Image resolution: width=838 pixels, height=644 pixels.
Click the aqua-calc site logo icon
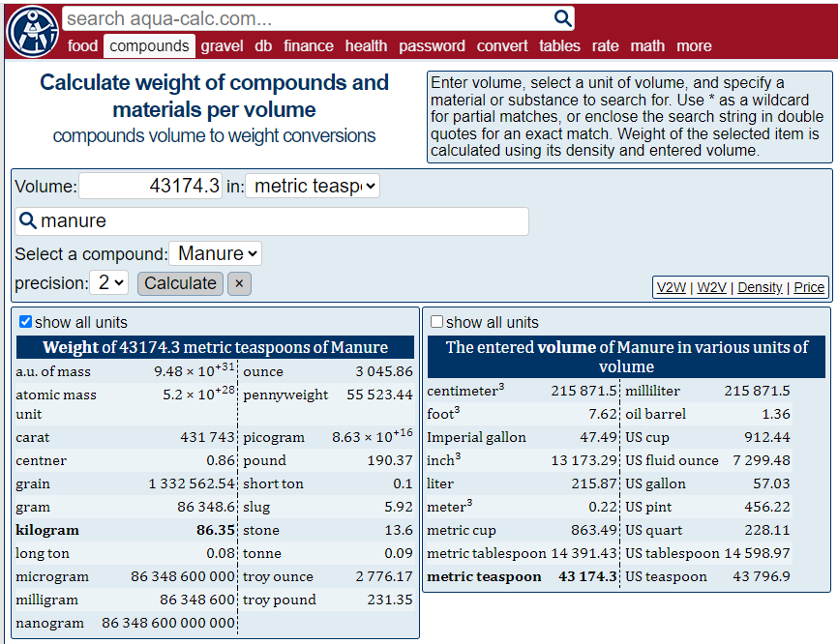coord(32,32)
